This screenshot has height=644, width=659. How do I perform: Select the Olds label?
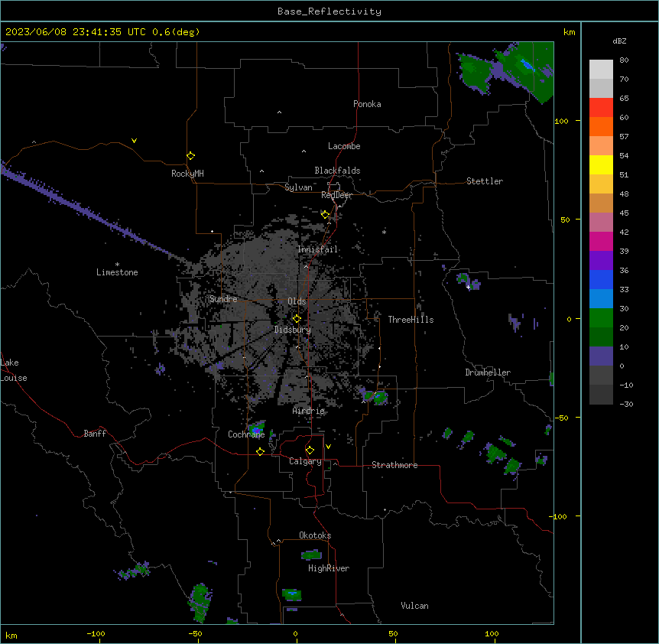click(297, 301)
